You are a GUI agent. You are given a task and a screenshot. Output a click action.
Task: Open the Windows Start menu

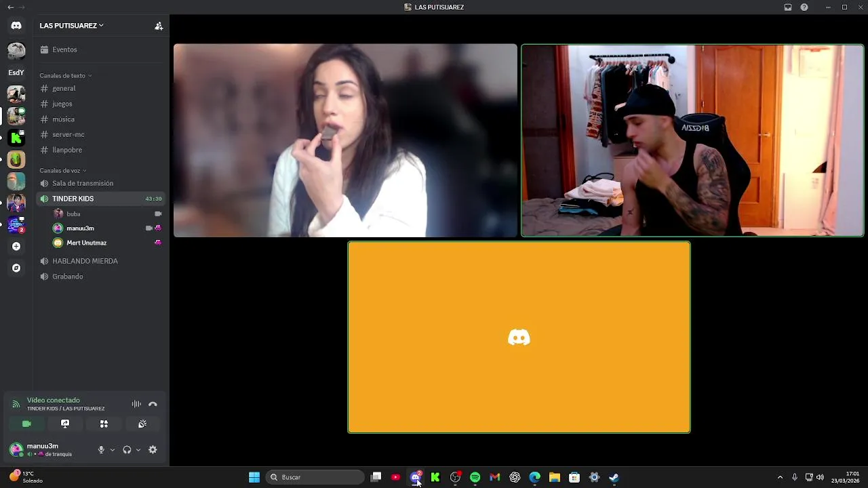pyautogui.click(x=254, y=477)
